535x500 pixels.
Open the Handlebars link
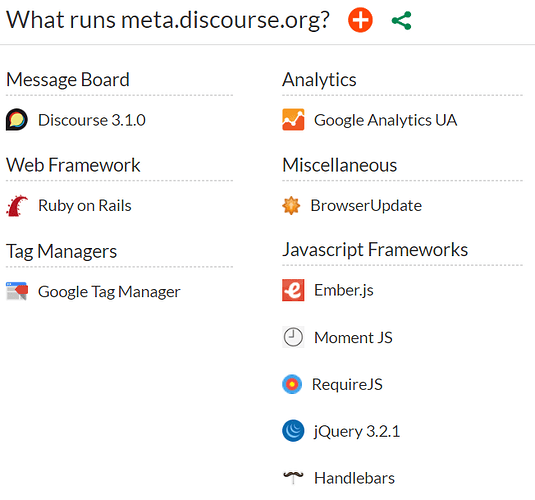pos(355,478)
